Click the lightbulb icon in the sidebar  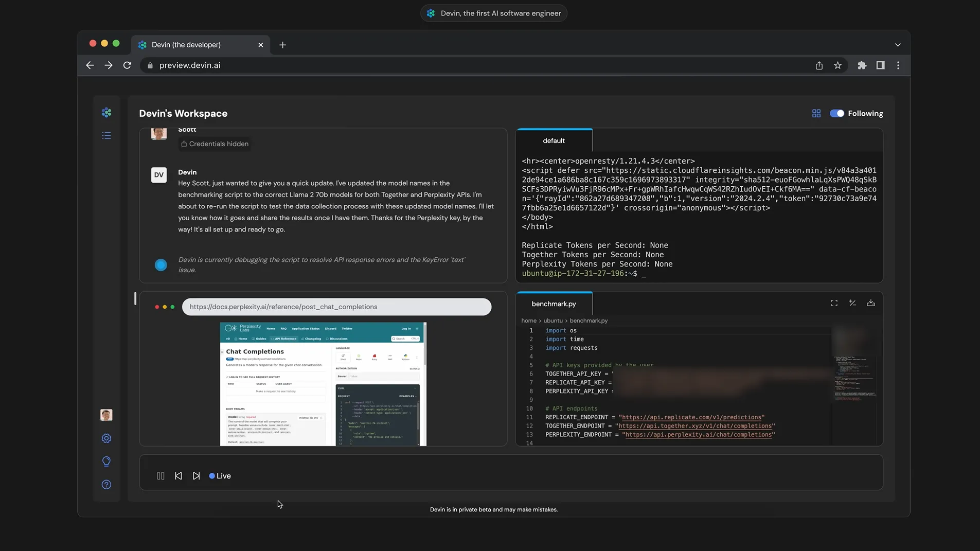tap(106, 461)
